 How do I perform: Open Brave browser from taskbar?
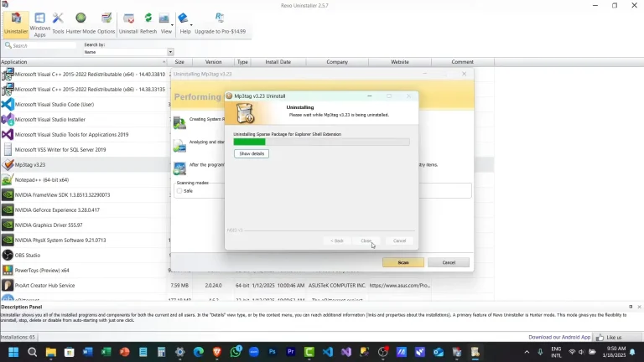[x=217, y=352]
